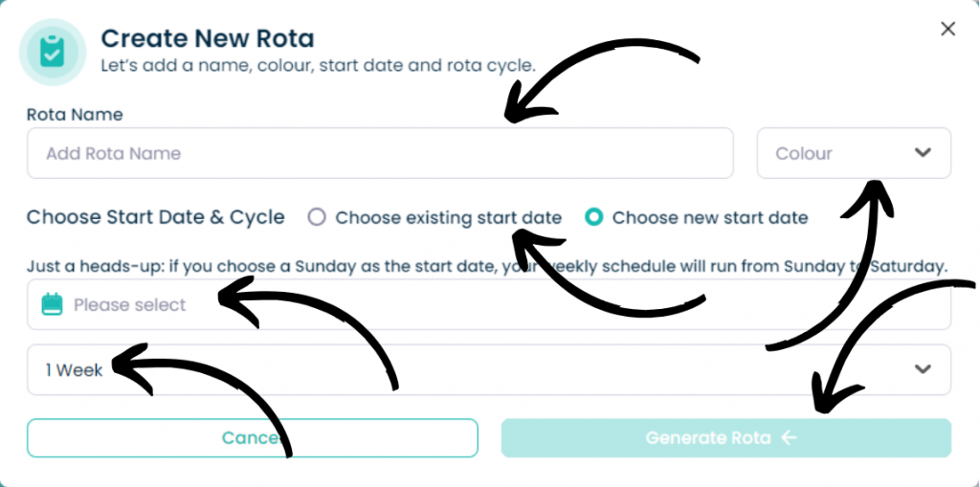Click the Rota Name field label

point(75,115)
